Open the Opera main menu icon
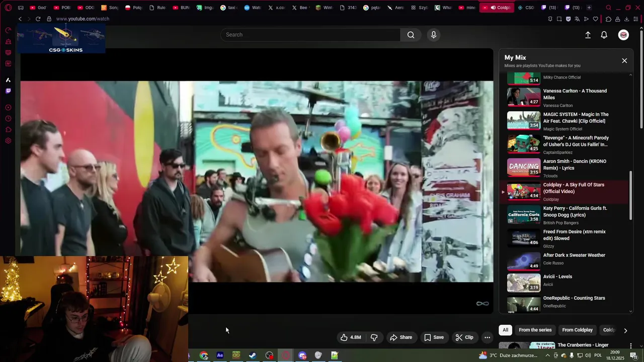 tap(8, 8)
